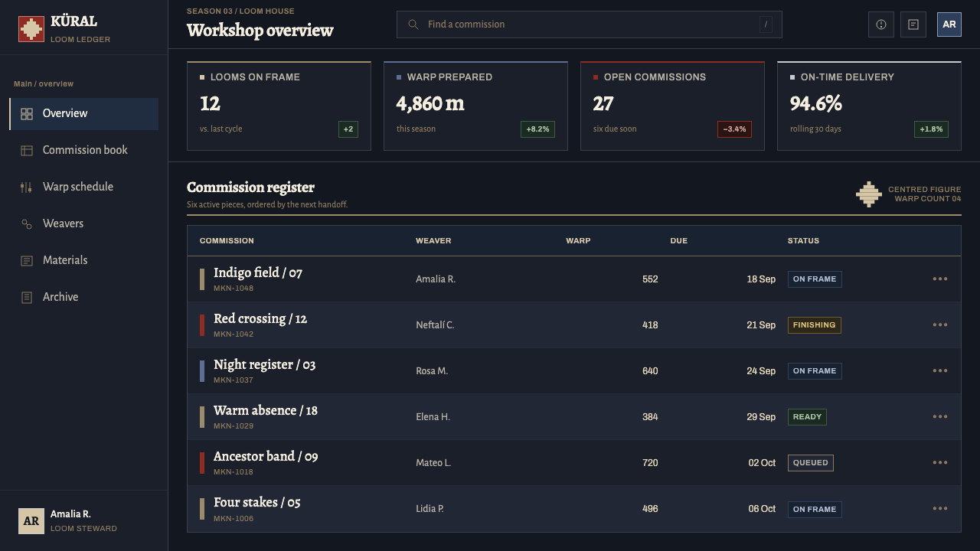Screen dimensions: 980x551
Task: Click the Overview grid icon in sidebar
Action: point(27,114)
